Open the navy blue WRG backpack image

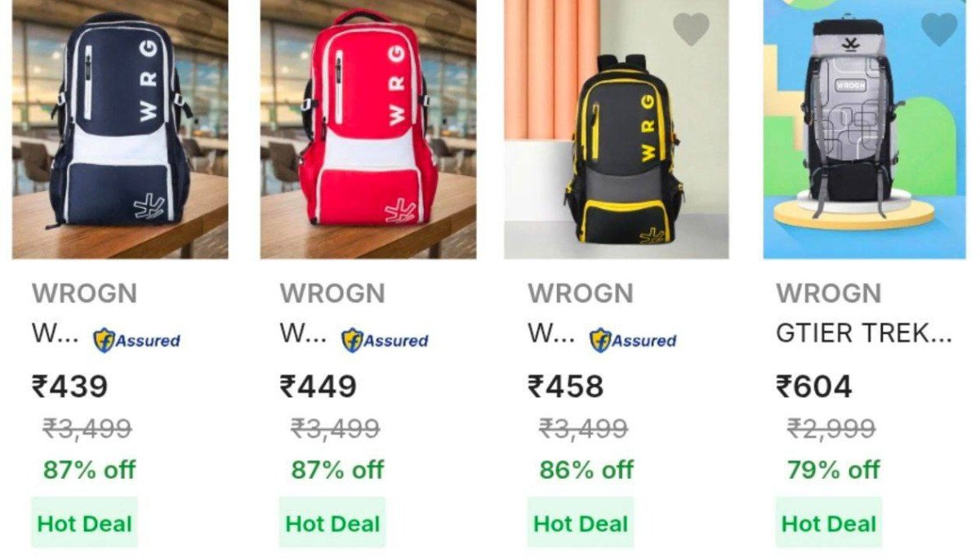[120, 129]
